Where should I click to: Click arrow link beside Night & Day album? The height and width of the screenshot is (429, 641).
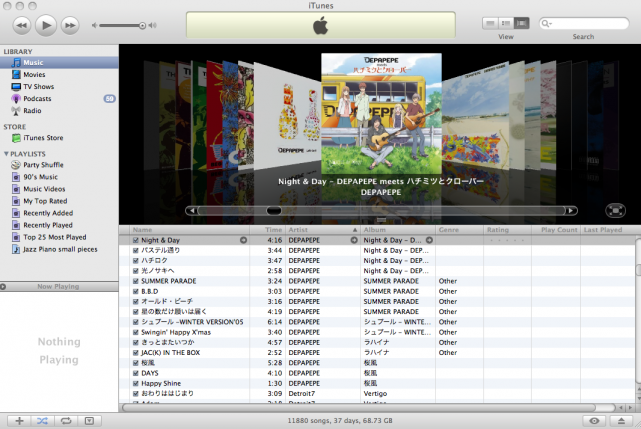click(x=429, y=240)
